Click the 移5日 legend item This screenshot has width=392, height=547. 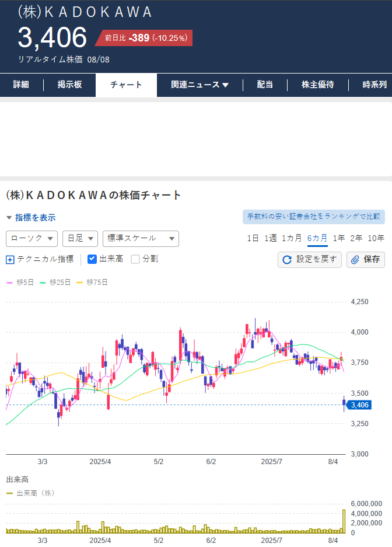[20, 283]
